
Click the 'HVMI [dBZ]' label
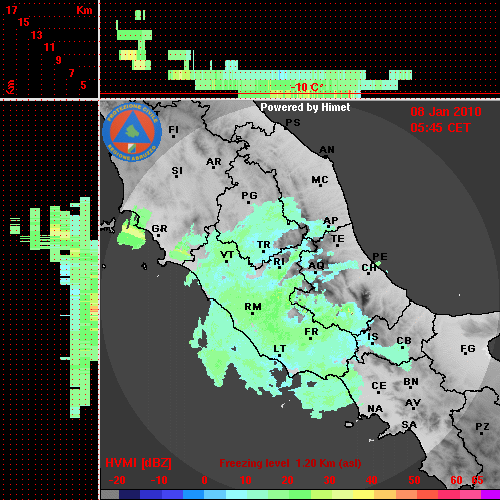(x=138, y=463)
